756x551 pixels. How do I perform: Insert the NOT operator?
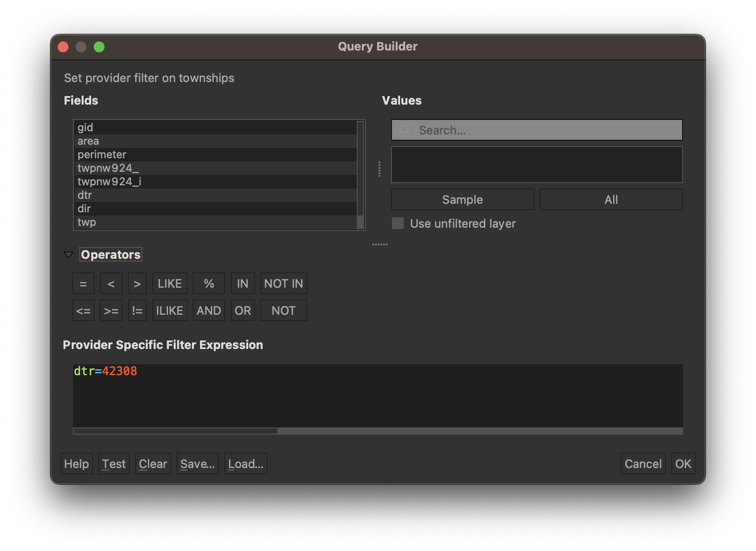point(283,311)
